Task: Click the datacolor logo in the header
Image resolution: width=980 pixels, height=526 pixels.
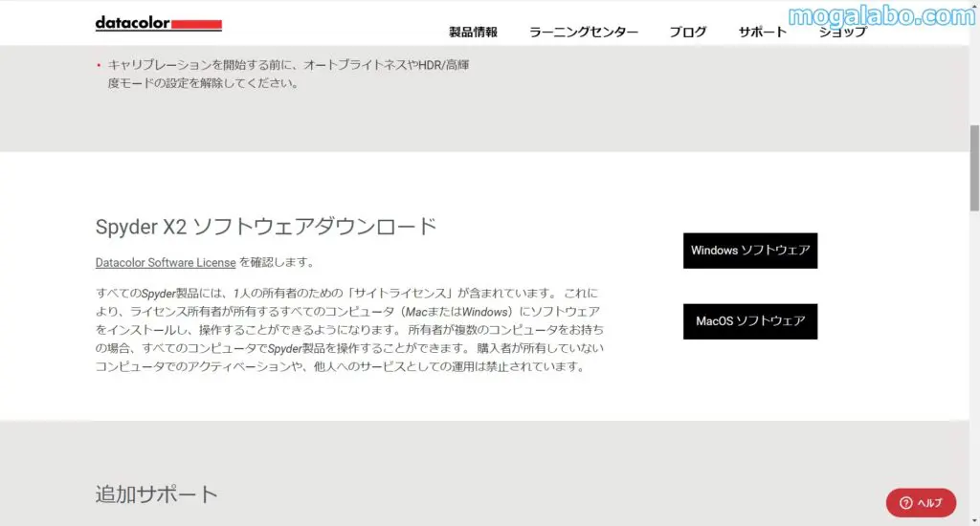Action: coord(158,24)
